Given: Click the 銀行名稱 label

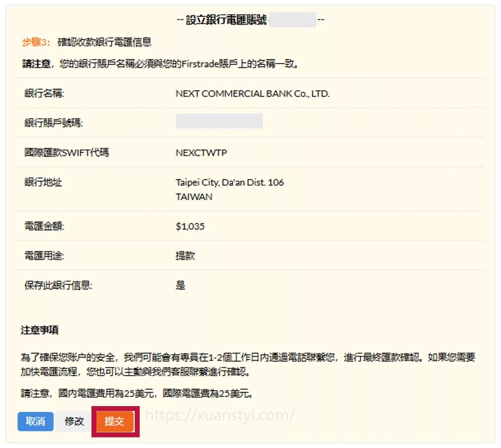Looking at the screenshot, I should click(44, 93).
